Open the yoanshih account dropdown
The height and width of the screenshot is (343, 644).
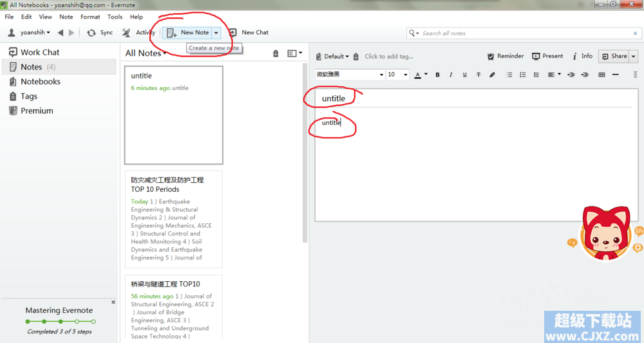click(29, 32)
